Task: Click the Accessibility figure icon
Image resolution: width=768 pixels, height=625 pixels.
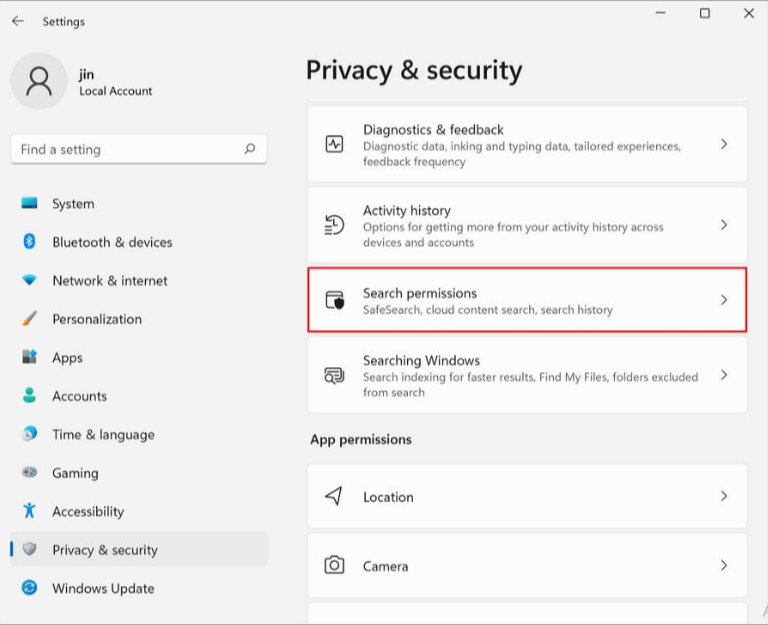Action: (29, 510)
